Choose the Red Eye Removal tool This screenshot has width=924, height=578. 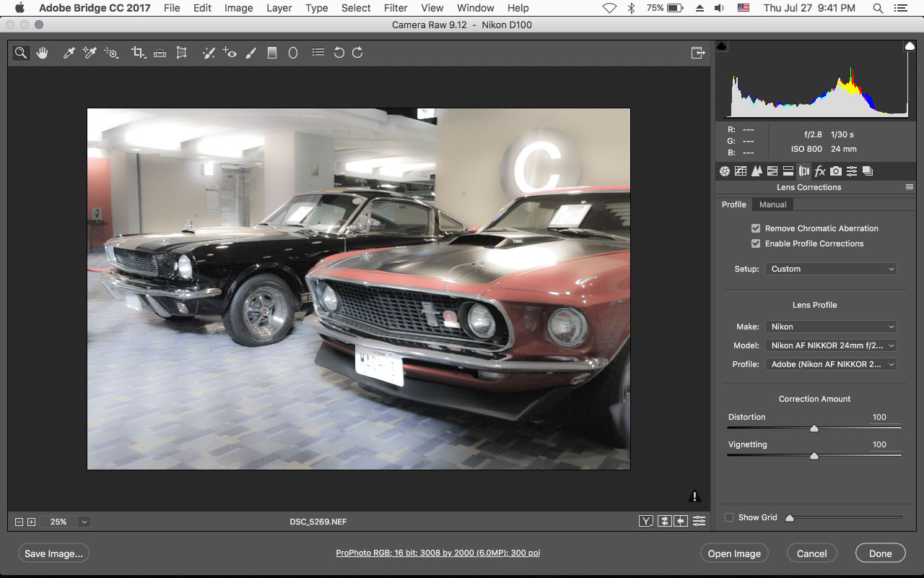tap(230, 53)
